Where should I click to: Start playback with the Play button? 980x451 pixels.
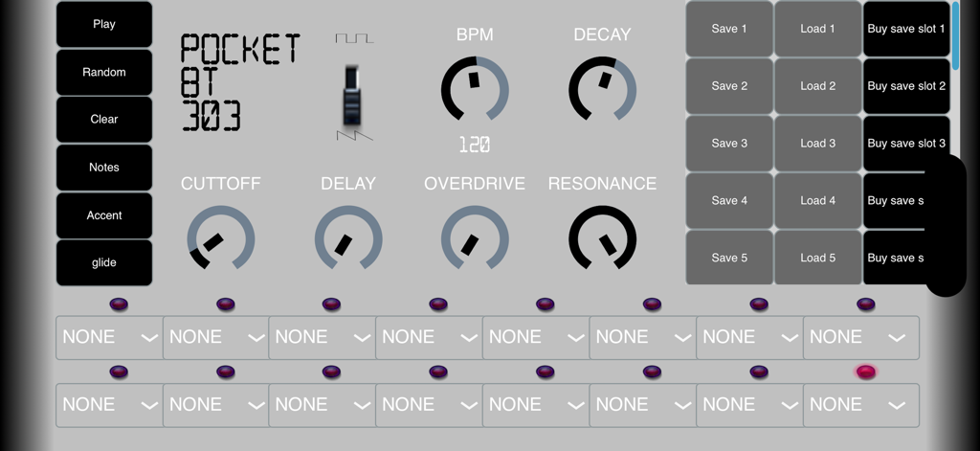point(104,24)
